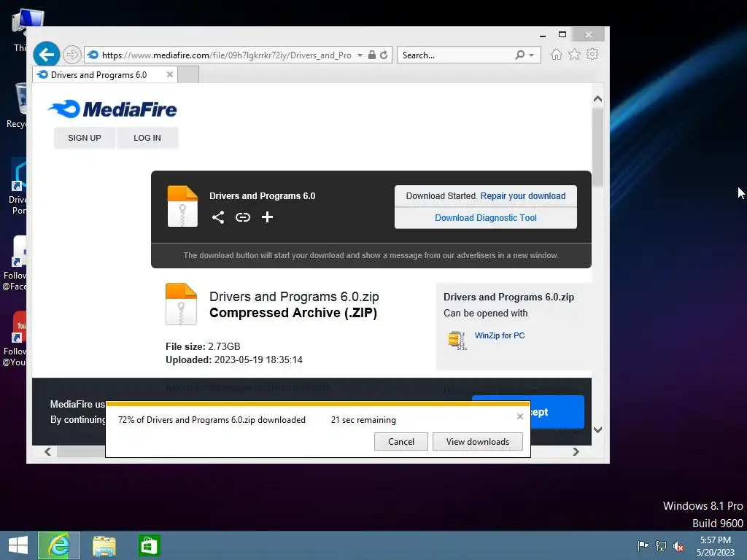Viewport: 747px width, 560px height.
Task: Click the text '72% of Drivers and Programs 6.0.zip downloaded'
Action: click(212, 420)
